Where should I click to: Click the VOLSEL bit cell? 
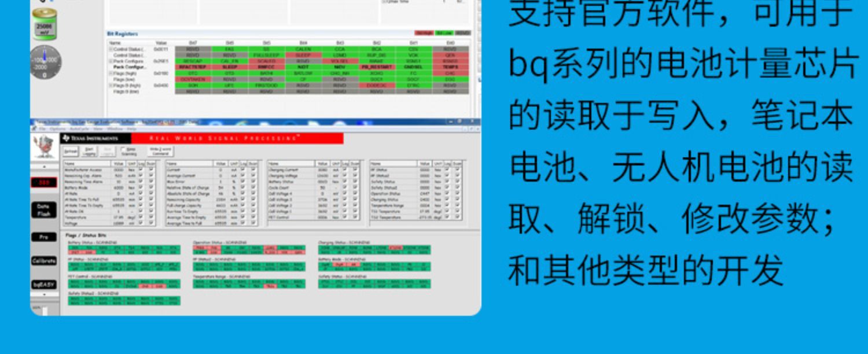tap(340, 61)
